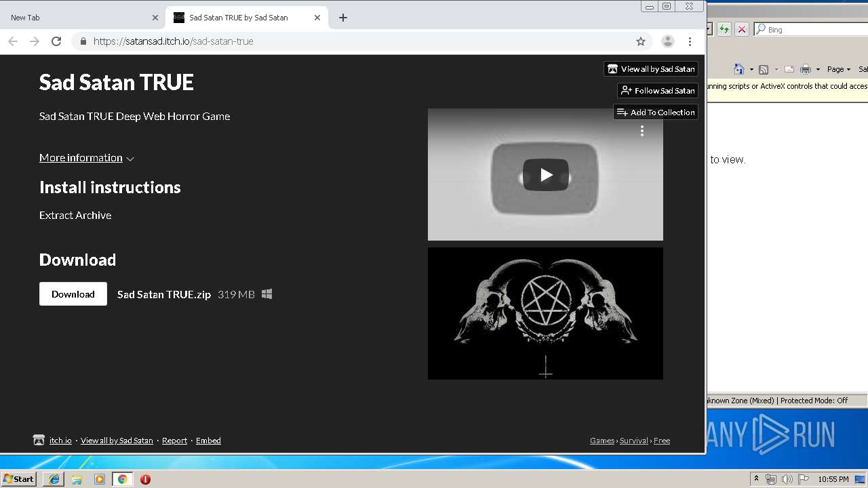Open the Free category link
The width and height of the screenshot is (868, 488).
click(x=662, y=441)
